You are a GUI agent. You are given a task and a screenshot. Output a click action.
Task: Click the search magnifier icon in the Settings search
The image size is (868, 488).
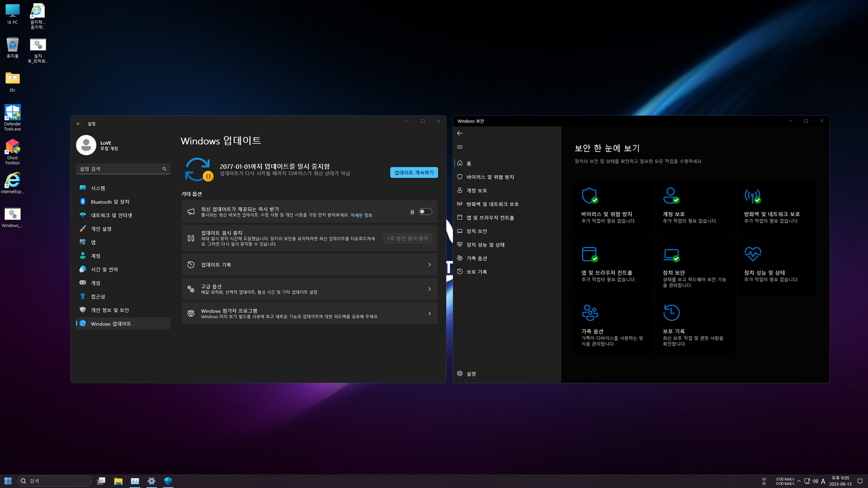[x=164, y=169]
